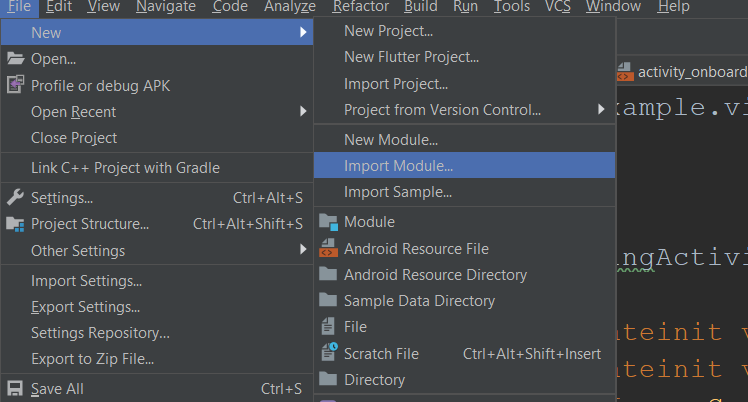Switch to the activity_onboard editor tab

(690, 72)
